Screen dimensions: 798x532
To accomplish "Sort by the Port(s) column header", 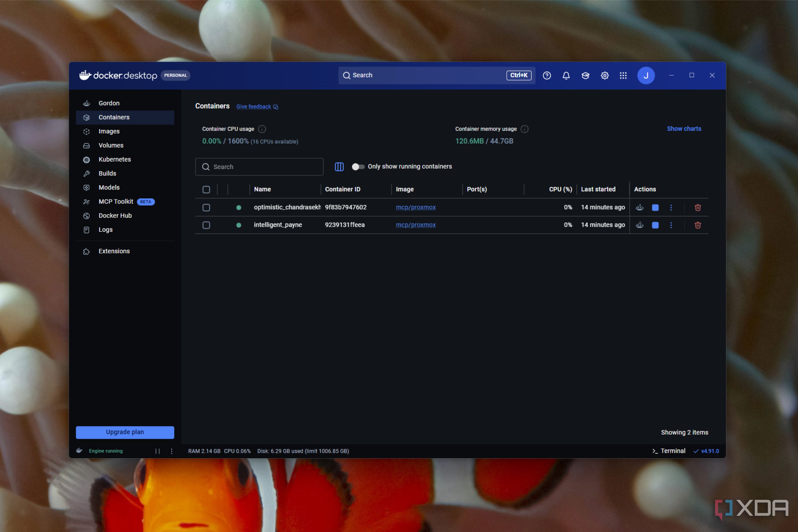I will pyautogui.click(x=476, y=189).
